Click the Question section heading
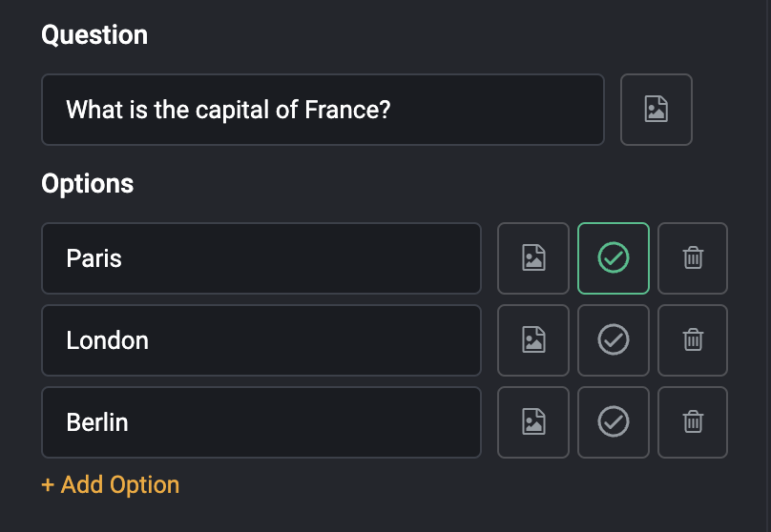The width and height of the screenshot is (771, 532). (94, 35)
